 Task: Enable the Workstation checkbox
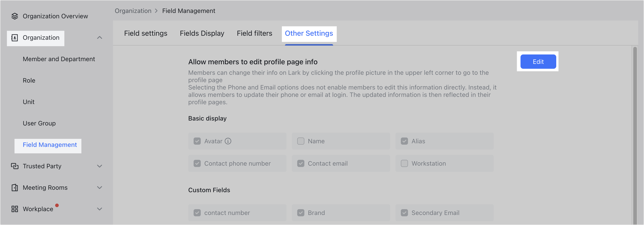404,163
